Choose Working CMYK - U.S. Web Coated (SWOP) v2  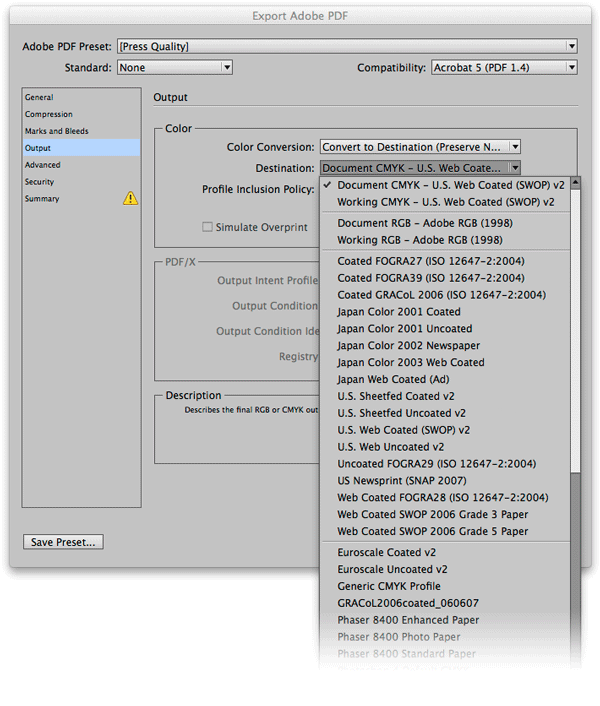tap(445, 202)
